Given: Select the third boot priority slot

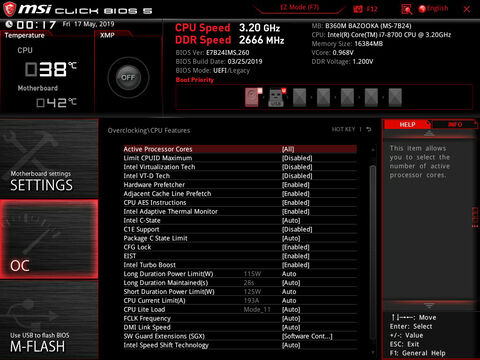Looking at the screenshot, I should [x=299, y=97].
